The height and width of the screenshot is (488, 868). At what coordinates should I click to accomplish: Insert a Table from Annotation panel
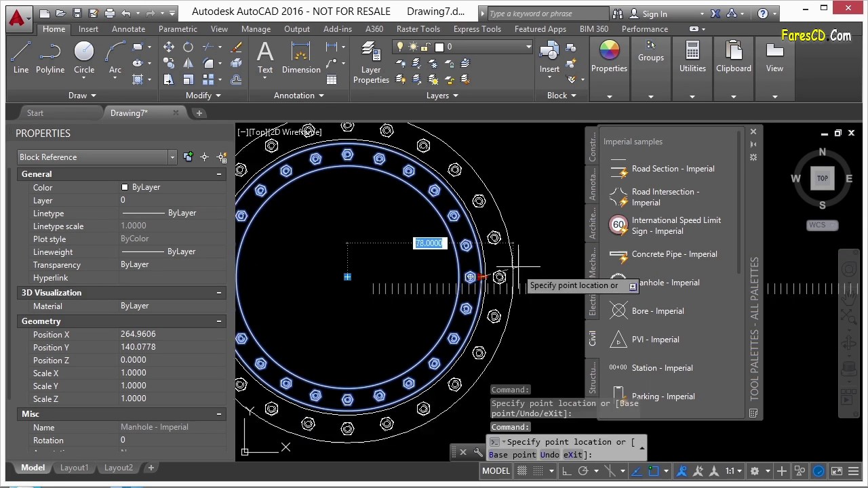pos(332,79)
